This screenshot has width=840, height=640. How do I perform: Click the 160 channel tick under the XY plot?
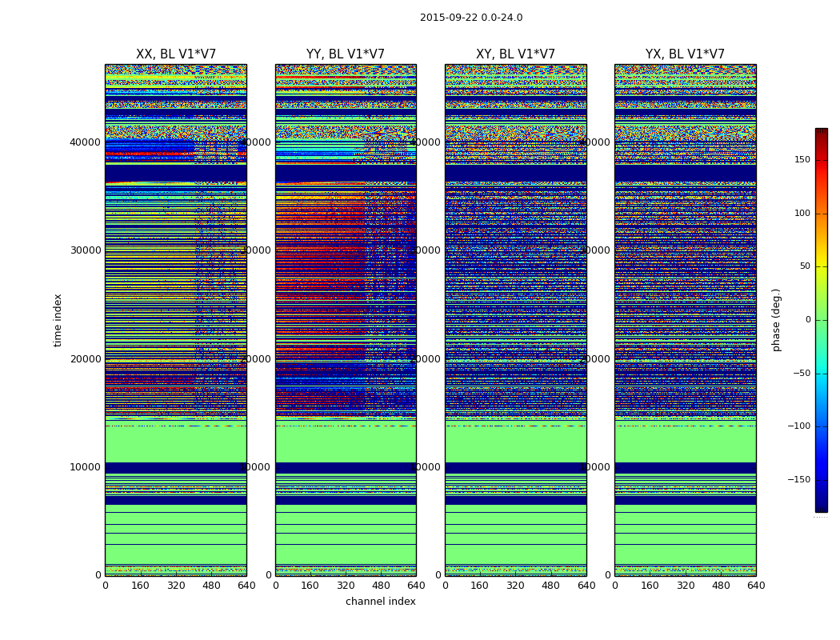480,586
